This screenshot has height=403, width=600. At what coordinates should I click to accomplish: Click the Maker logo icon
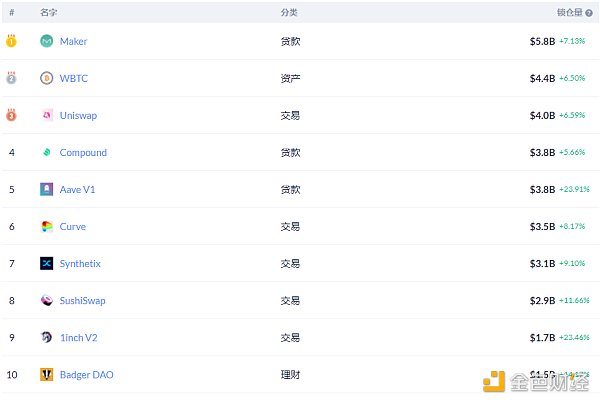[x=47, y=41]
